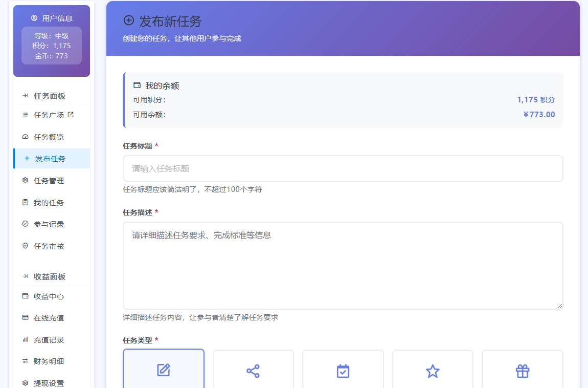Image resolution: width=588 pixels, height=388 pixels.
Task: Select the share task type option
Action: click(x=253, y=370)
